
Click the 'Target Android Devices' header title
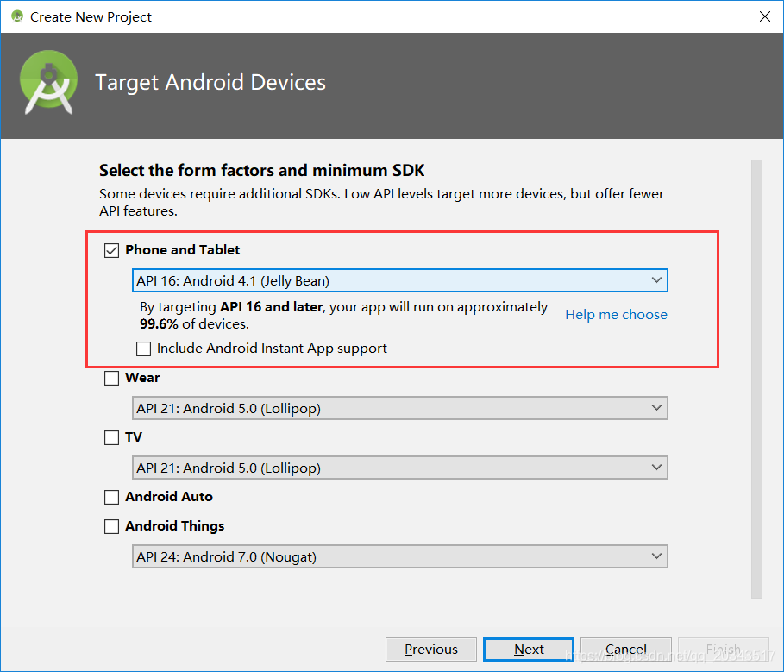coord(210,83)
